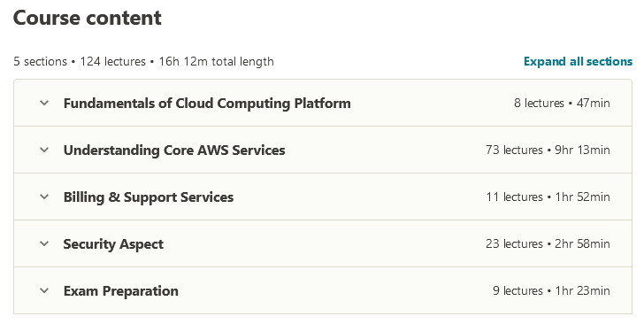The height and width of the screenshot is (324, 644).
Task: Click the 5 sections 124 lectures summary line
Action: click(143, 62)
